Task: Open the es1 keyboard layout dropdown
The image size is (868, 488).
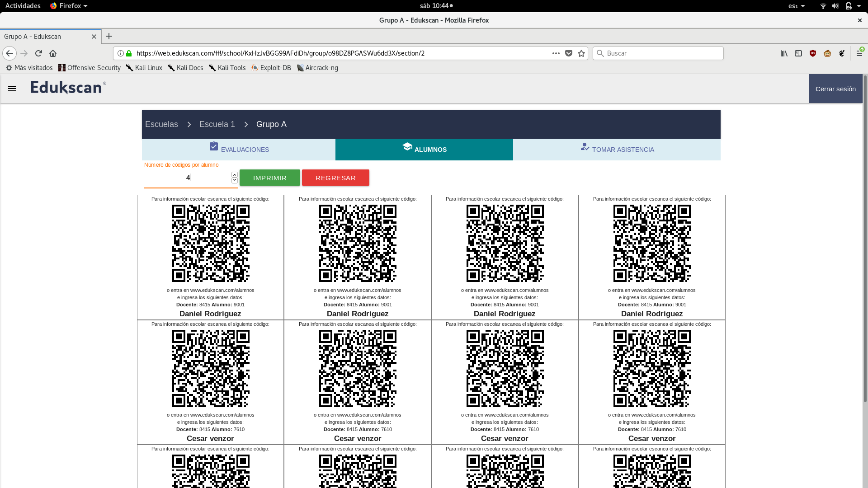Action: (x=797, y=6)
